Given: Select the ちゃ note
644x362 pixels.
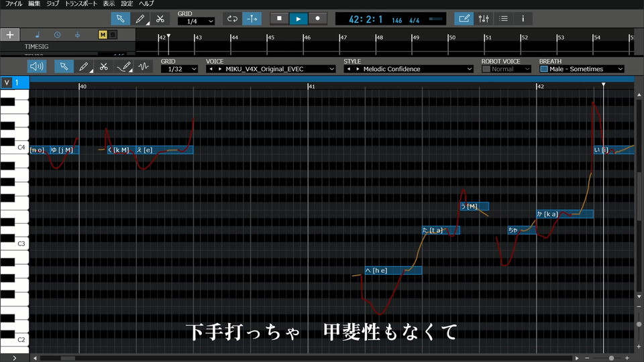Looking at the screenshot, I should (x=522, y=230).
